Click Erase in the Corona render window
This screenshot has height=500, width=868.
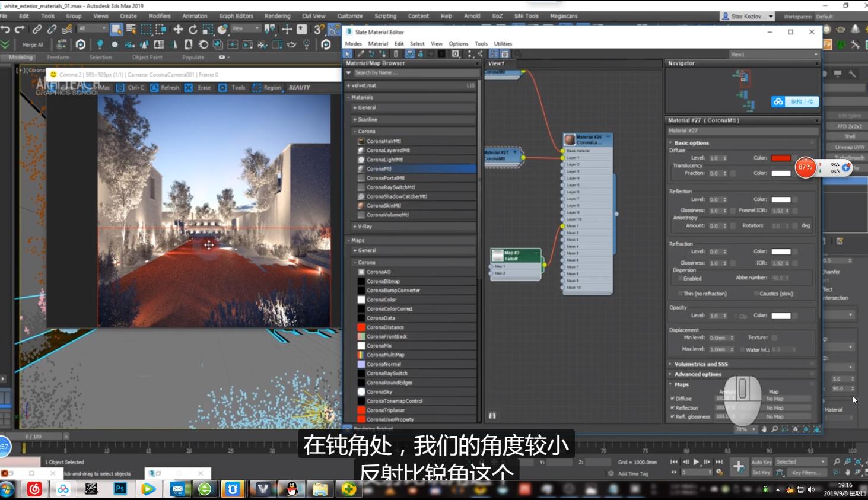tap(198, 87)
